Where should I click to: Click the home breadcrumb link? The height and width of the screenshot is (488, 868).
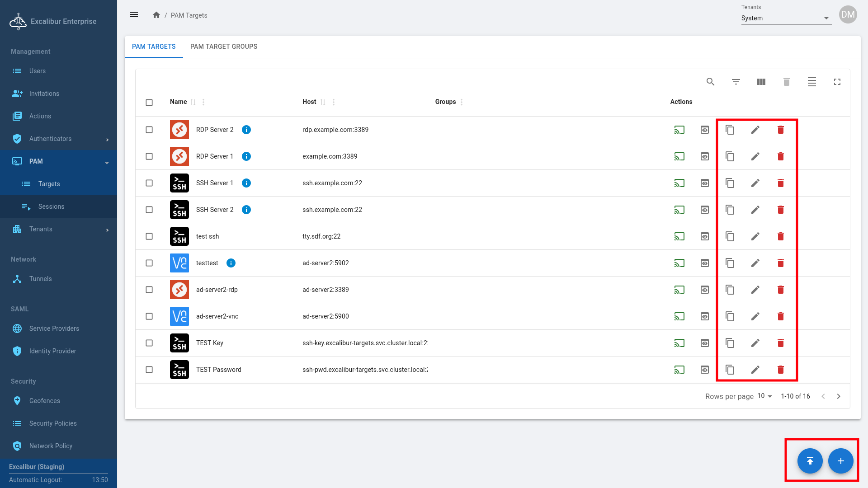tap(156, 15)
